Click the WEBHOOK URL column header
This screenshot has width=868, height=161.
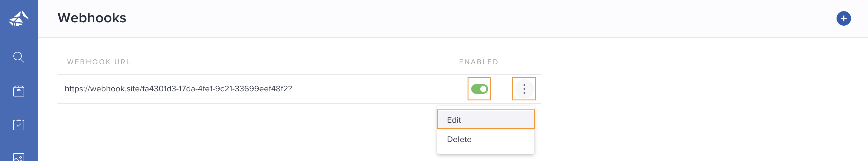(99, 62)
